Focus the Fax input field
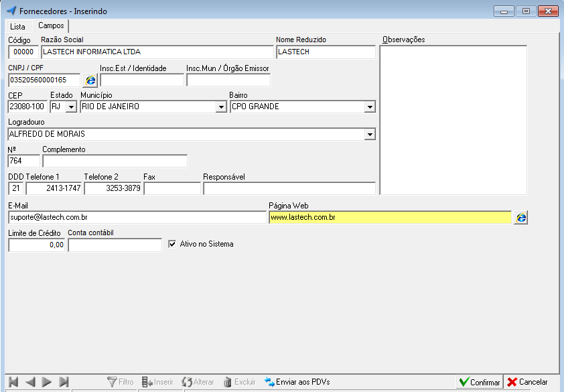 click(172, 188)
